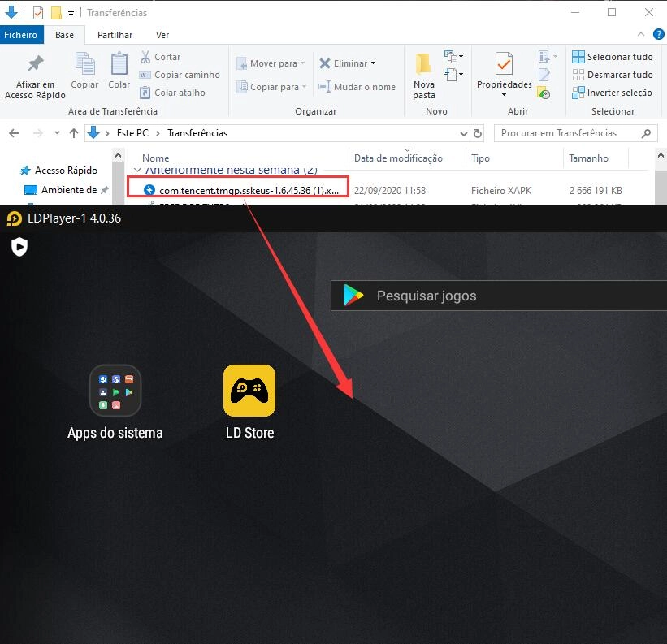This screenshot has width=667, height=644.
Task: Click the Procurar em Transferências search box
Action: click(569, 133)
